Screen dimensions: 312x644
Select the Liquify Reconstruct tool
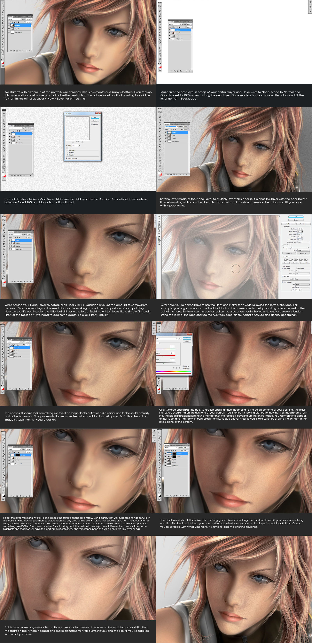[159, 219]
